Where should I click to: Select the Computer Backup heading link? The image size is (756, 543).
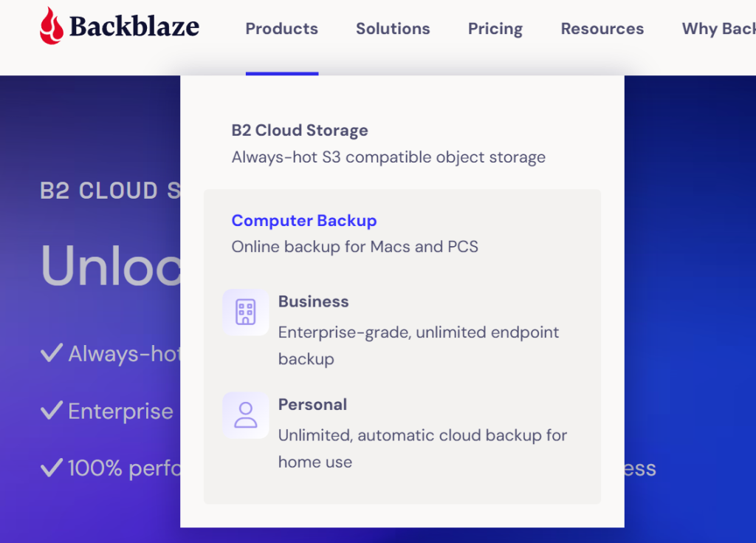click(304, 221)
